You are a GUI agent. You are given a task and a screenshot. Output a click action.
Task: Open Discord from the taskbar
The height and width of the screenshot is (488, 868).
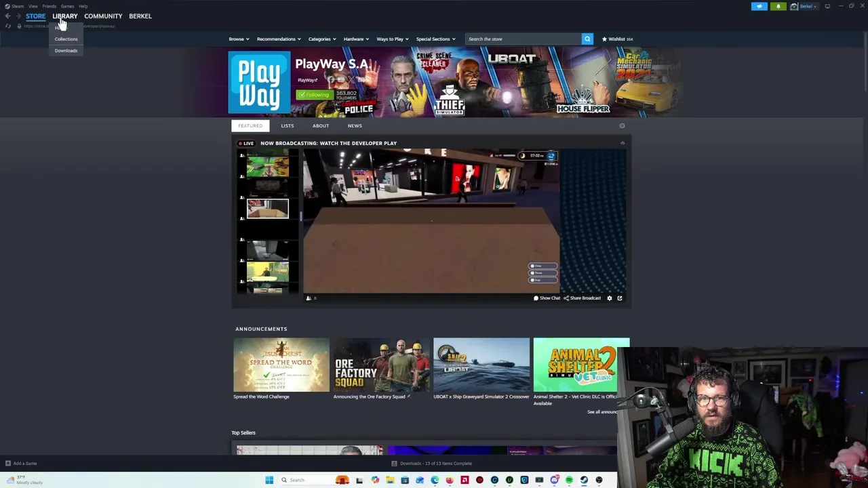554,480
